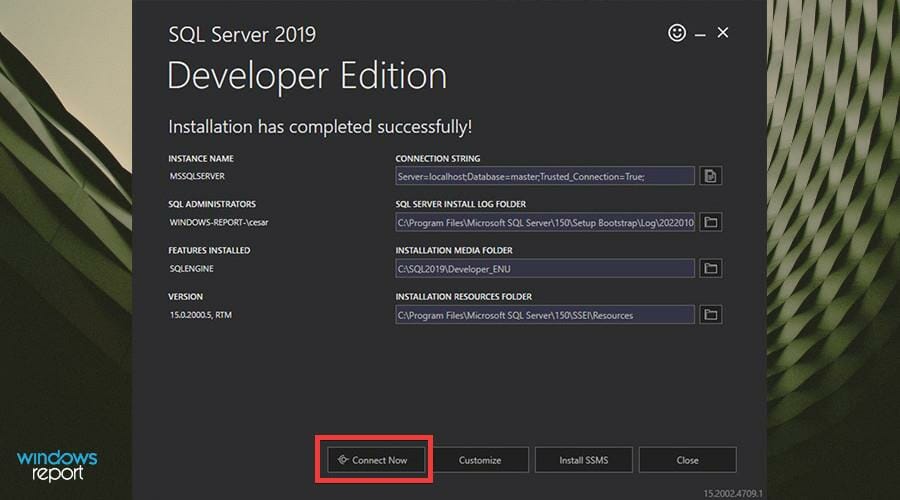Close the installer with the X icon

723,33
